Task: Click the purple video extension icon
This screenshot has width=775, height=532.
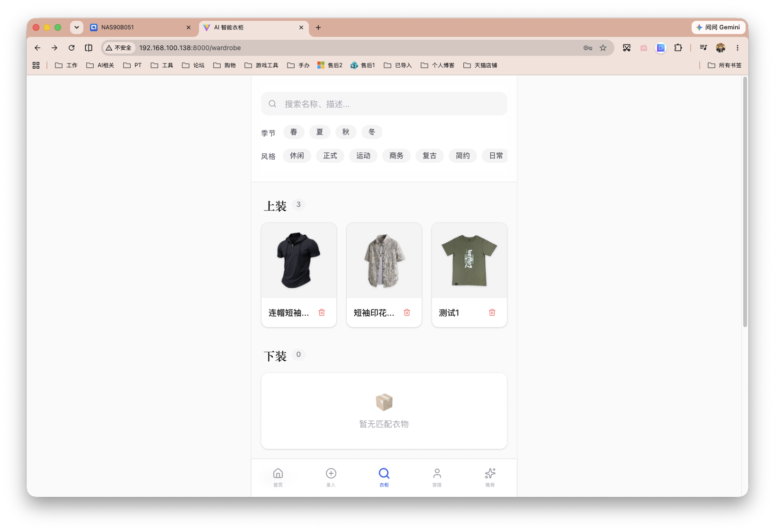Action: [661, 48]
